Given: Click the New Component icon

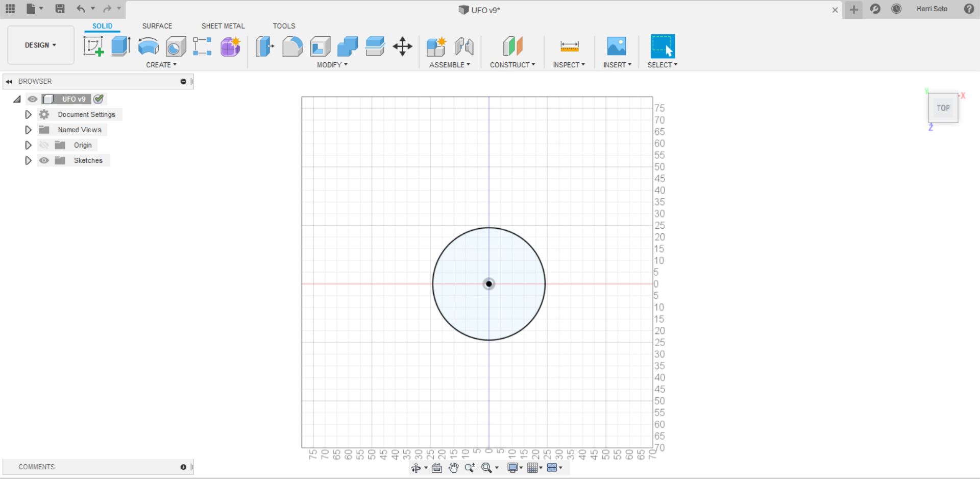Looking at the screenshot, I should coord(436,46).
